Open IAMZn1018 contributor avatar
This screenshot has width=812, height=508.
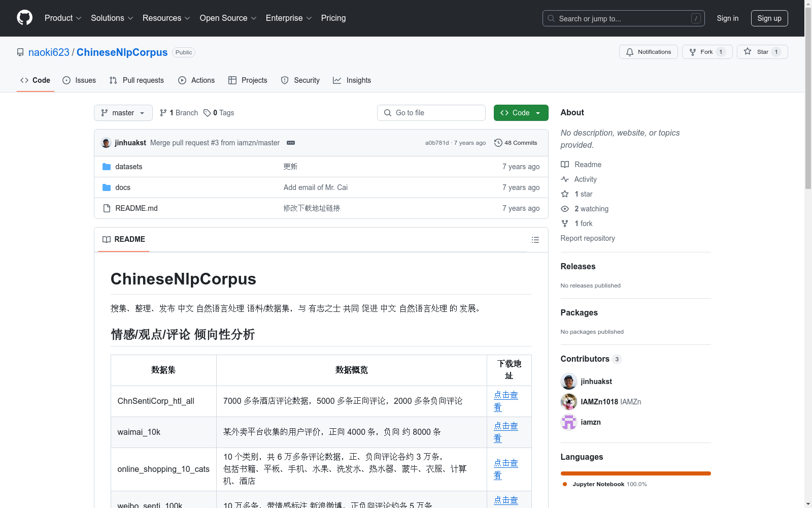pyautogui.click(x=569, y=402)
